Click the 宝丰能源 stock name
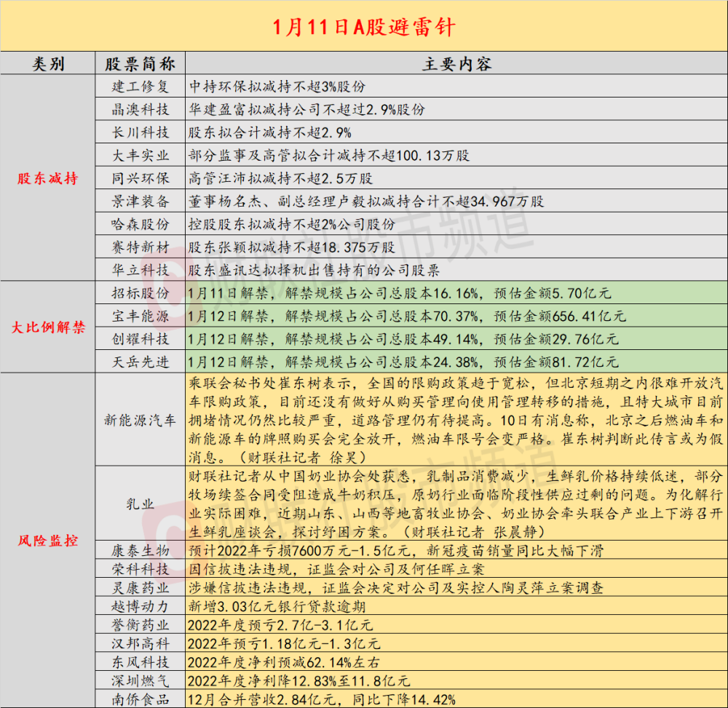Image resolution: width=728 pixels, height=708 pixels. [141, 316]
